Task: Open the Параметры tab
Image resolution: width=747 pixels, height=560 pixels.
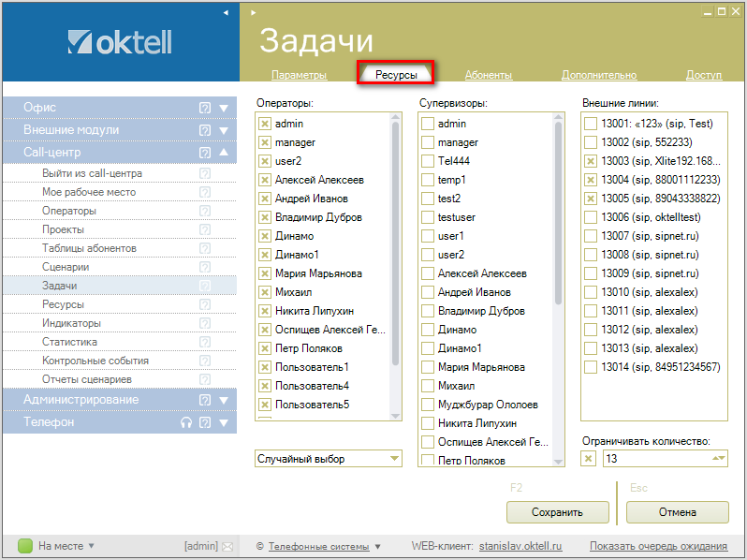Action: click(x=299, y=75)
